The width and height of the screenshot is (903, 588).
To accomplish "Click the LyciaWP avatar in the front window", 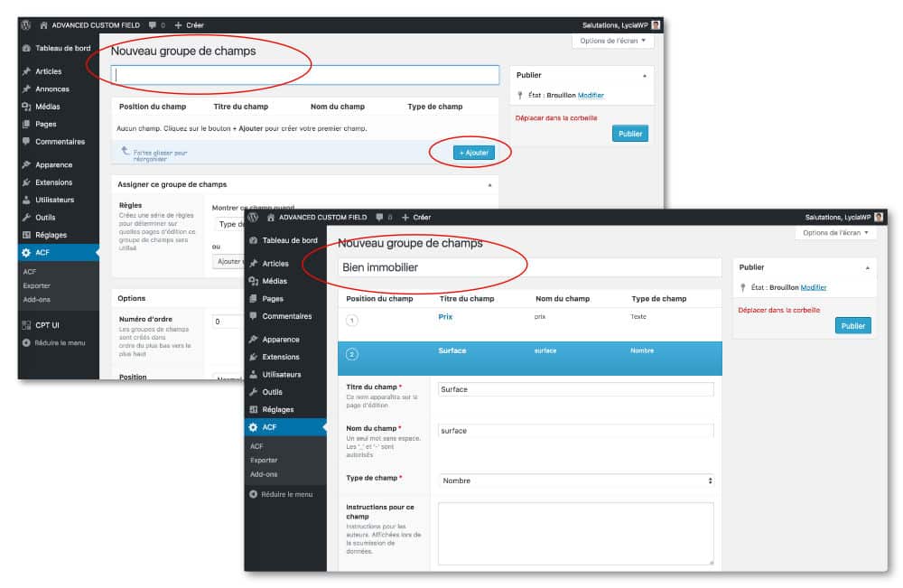I will click(879, 217).
